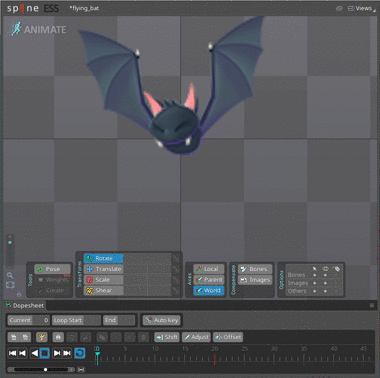Toggle the Auto Key button
380x378 pixels.
click(162, 320)
